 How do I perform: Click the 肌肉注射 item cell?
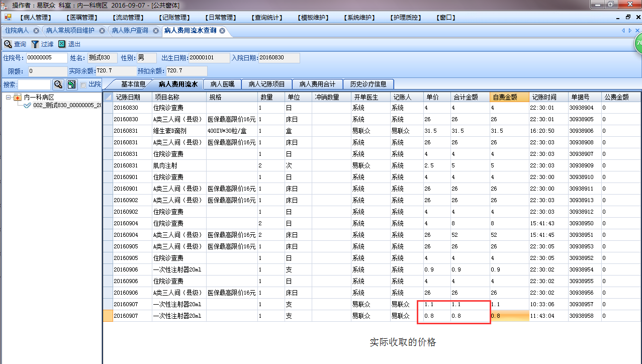(x=179, y=165)
